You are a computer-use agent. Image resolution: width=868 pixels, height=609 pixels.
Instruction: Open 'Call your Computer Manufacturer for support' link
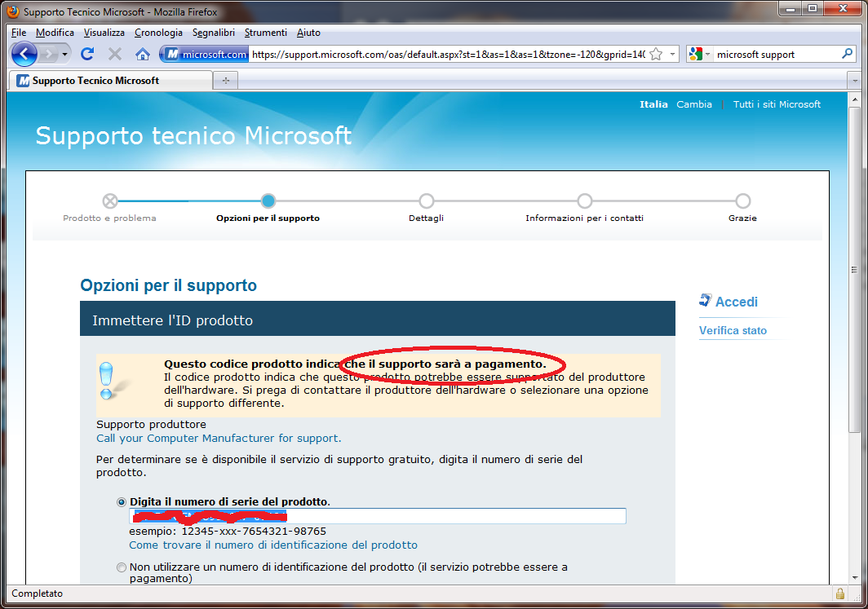coord(219,439)
